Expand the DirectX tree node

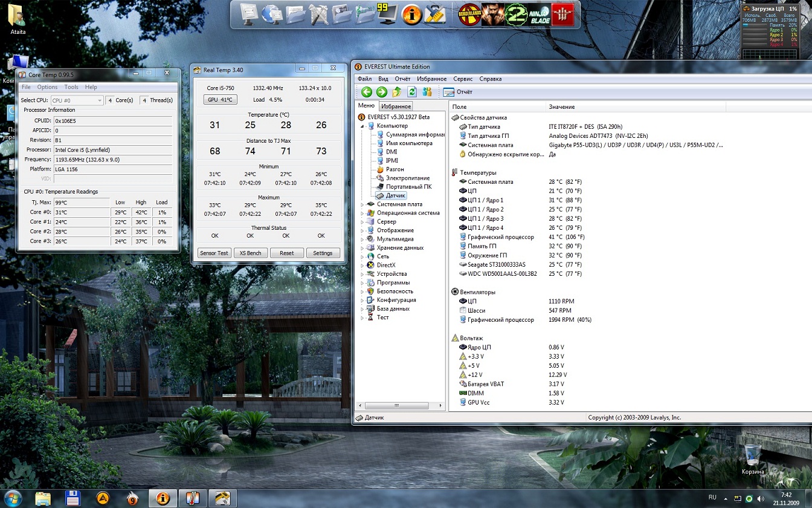pyautogui.click(x=362, y=265)
